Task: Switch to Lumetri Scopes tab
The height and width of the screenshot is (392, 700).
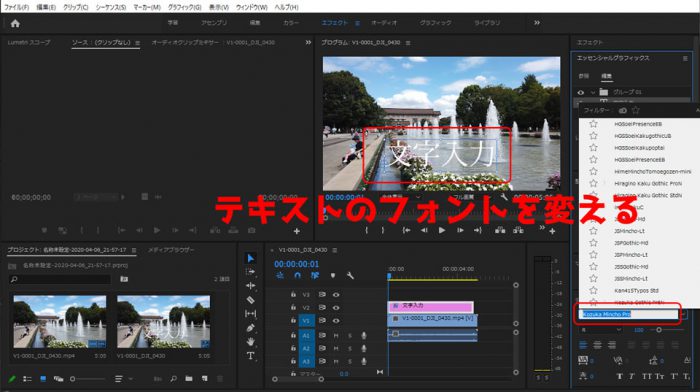Action: point(29,42)
